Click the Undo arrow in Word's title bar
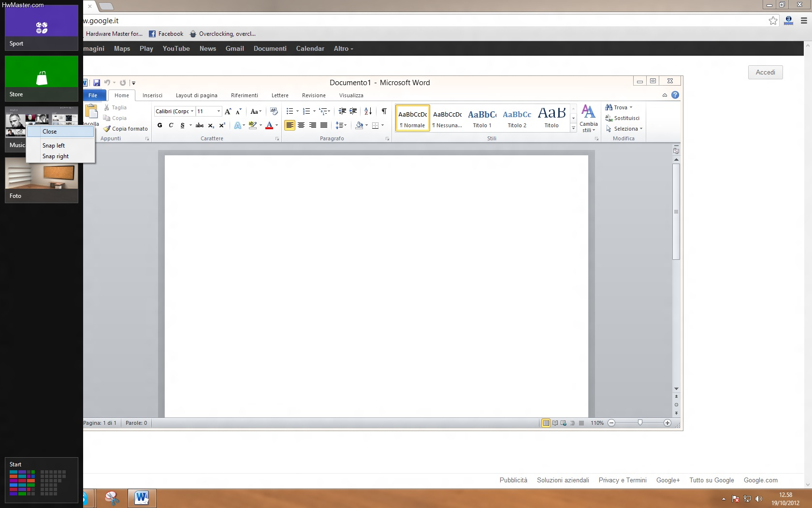The width and height of the screenshot is (812, 508). click(x=107, y=83)
